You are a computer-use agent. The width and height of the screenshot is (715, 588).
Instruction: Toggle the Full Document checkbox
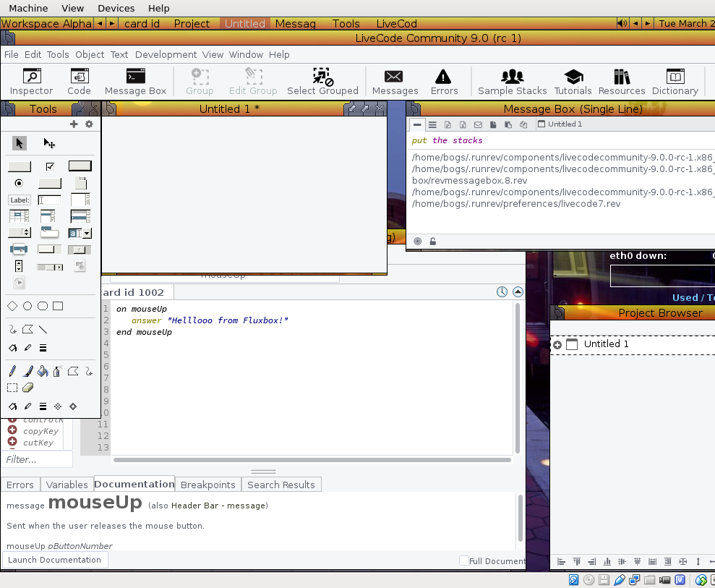(x=464, y=561)
